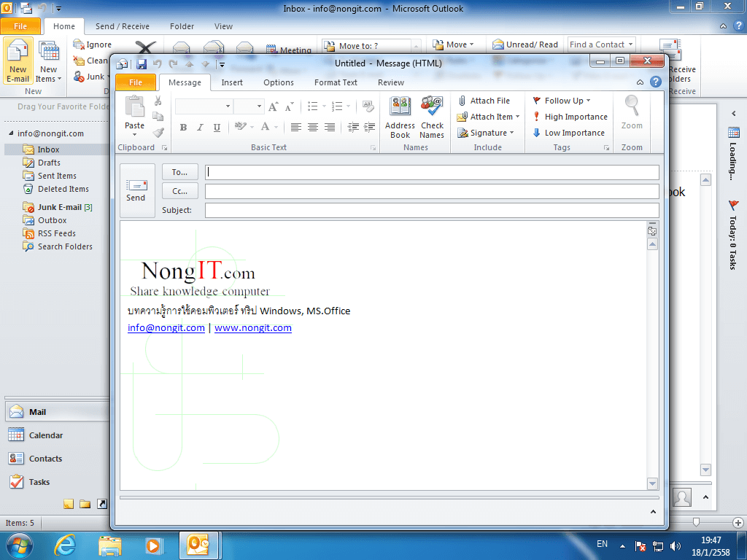Go to Calendar in the navigation pane
This screenshot has height=560, width=747.
[x=57, y=435]
